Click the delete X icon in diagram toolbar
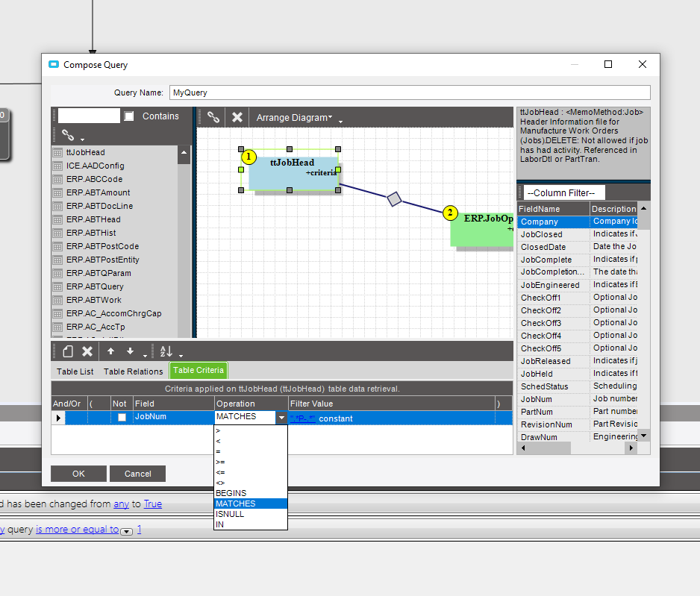Image resolution: width=700 pixels, height=596 pixels. tap(237, 117)
